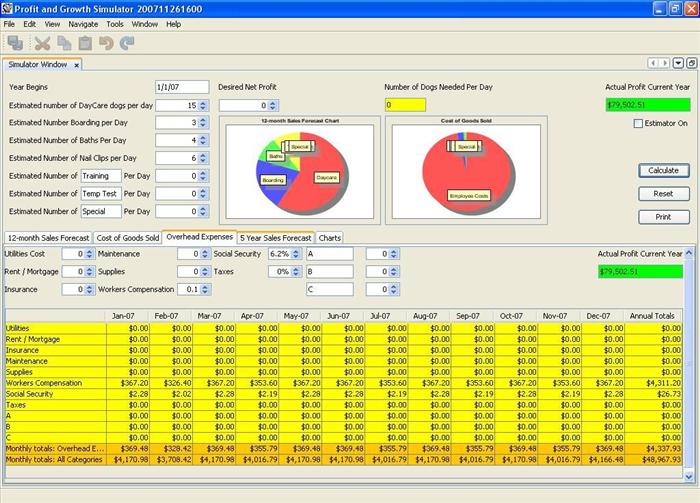Select the Workers Compensation table row label
Screen dimensions: 700x503
coord(56,383)
